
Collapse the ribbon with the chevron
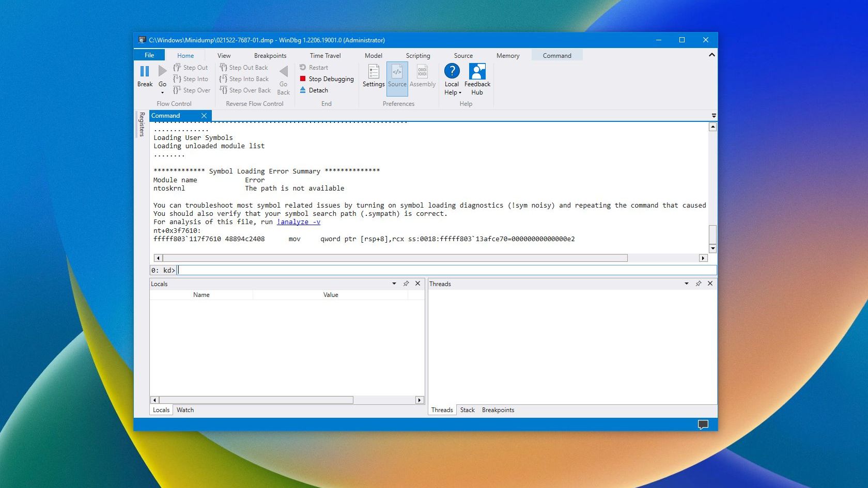[x=711, y=55]
